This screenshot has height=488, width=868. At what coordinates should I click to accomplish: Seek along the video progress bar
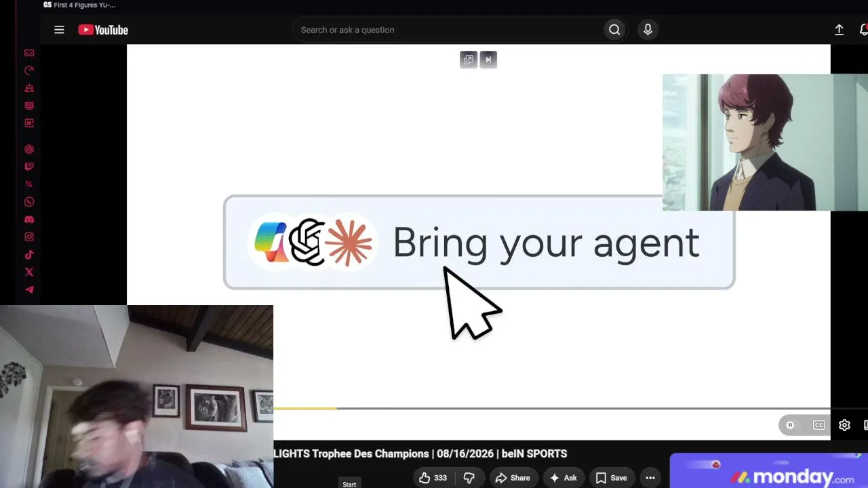(x=552, y=409)
